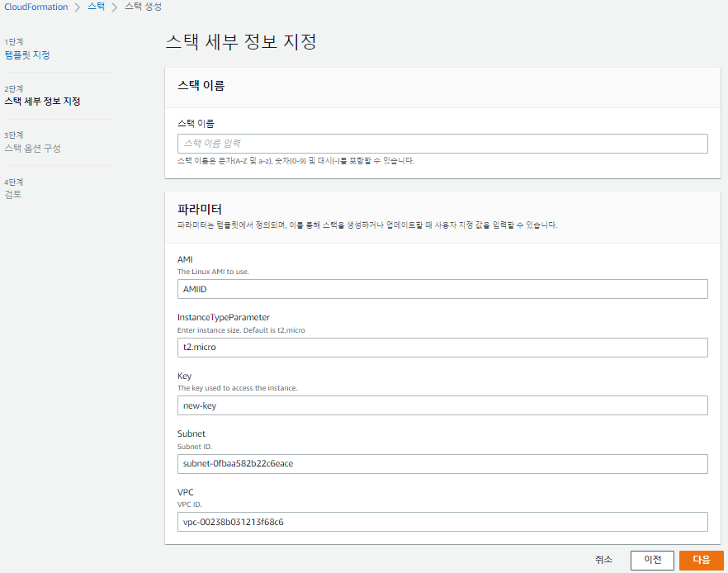Click into the AMI parameter field
This screenshot has width=728, height=573.
coord(442,289)
